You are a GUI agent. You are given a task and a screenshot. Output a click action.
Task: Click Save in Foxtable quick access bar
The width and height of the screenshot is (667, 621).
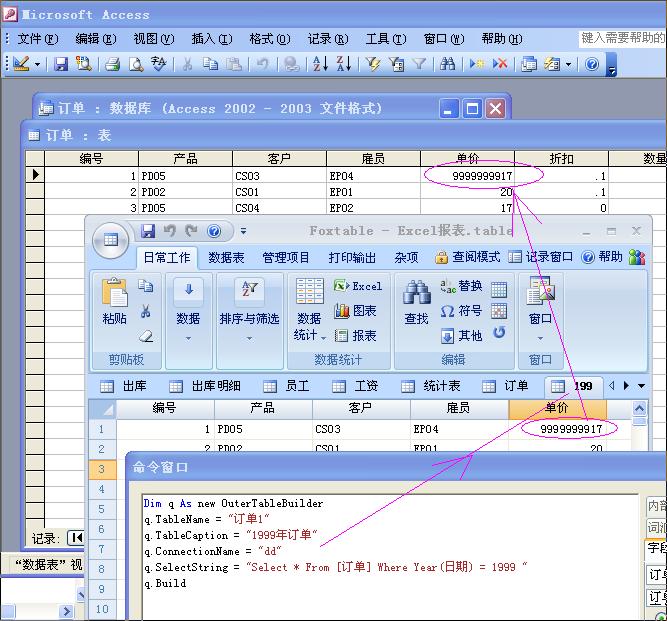coord(148,231)
